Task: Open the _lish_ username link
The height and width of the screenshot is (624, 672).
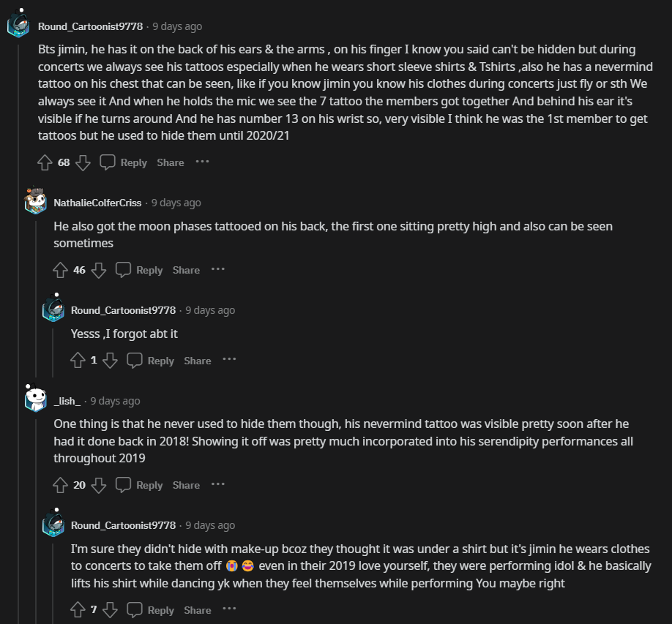Action: tap(67, 401)
